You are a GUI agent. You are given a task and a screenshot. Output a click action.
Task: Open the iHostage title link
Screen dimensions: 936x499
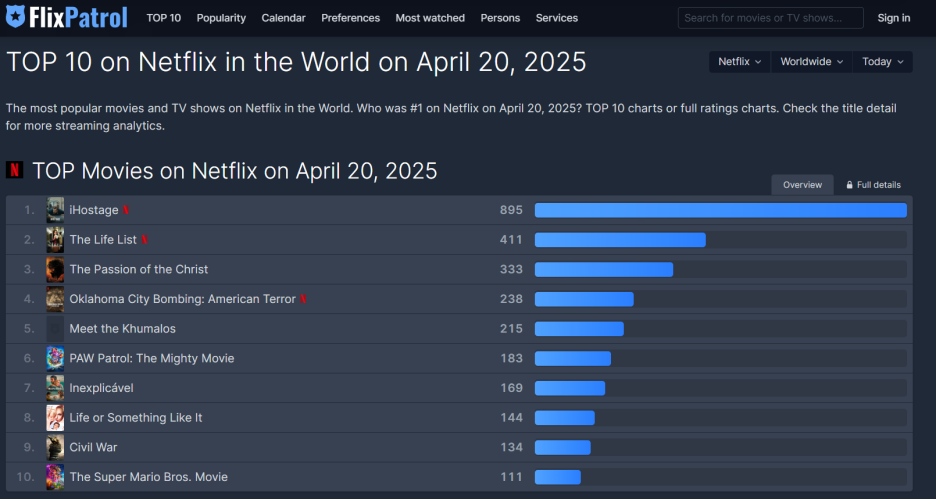point(94,210)
